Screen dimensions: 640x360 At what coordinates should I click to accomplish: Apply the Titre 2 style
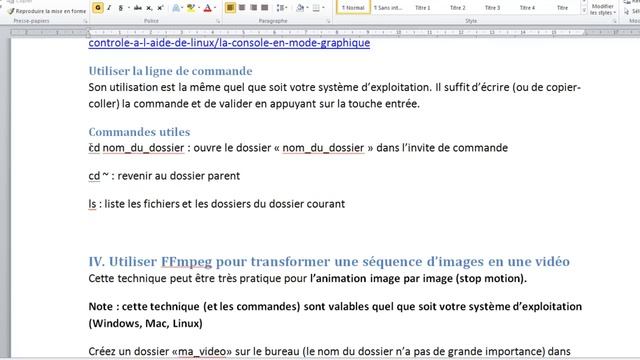(458, 7)
